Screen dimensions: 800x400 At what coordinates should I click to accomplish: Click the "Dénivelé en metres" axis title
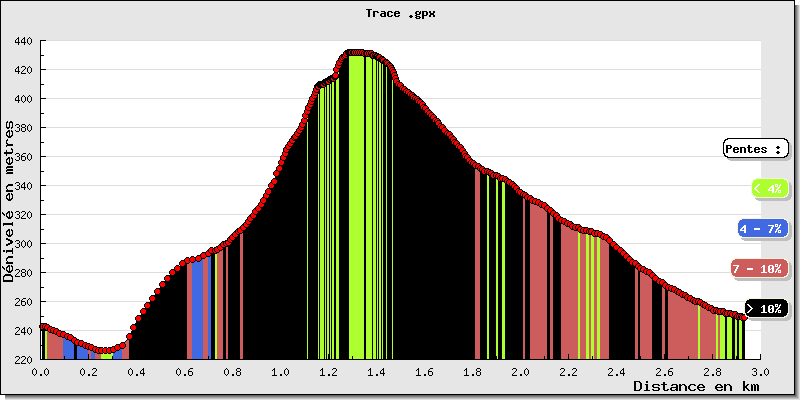coord(10,200)
